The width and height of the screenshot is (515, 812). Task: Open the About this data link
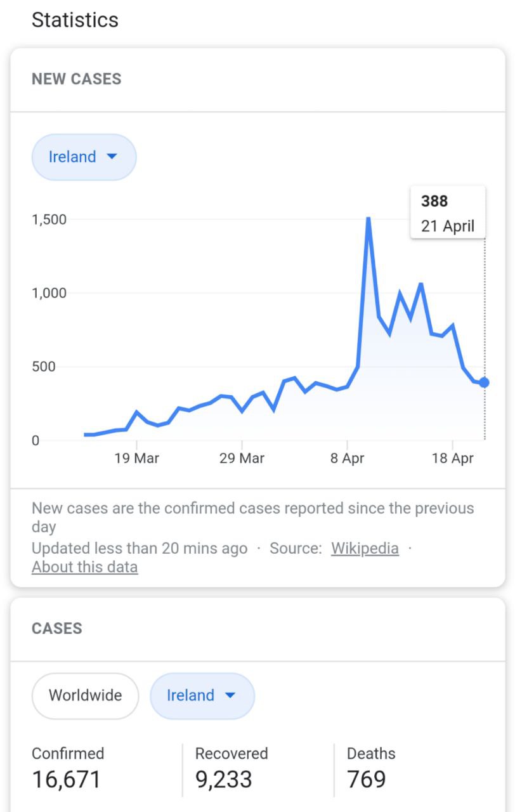pos(84,566)
